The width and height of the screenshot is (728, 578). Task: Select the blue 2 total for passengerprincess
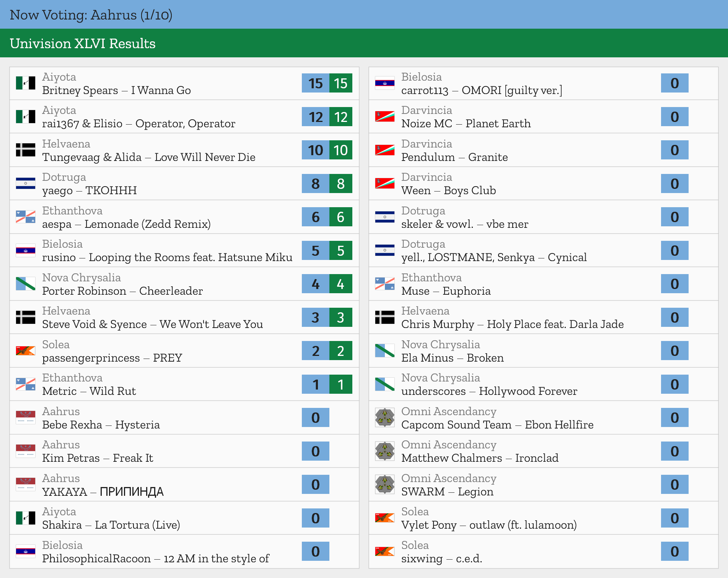[316, 351]
